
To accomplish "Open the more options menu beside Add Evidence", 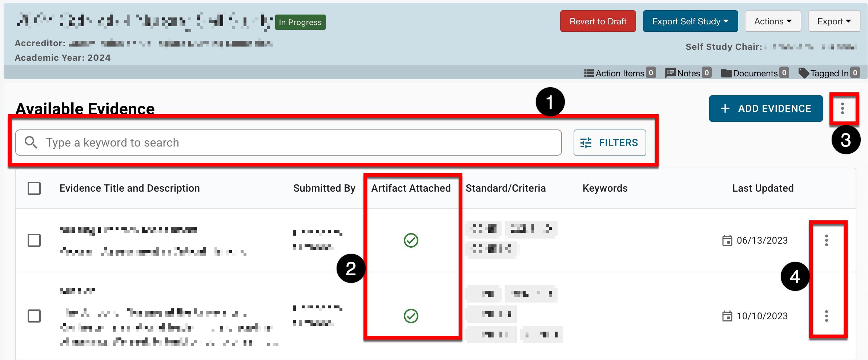I will (x=842, y=108).
